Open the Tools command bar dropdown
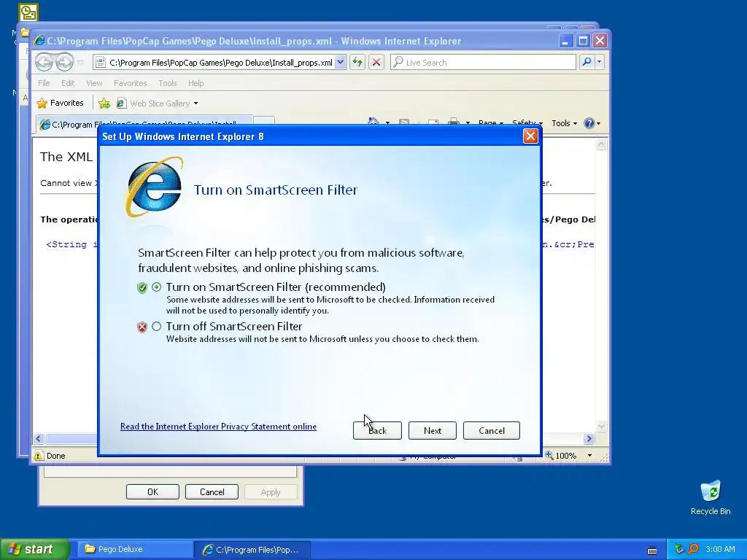Image resolution: width=747 pixels, height=560 pixels. coord(564,123)
